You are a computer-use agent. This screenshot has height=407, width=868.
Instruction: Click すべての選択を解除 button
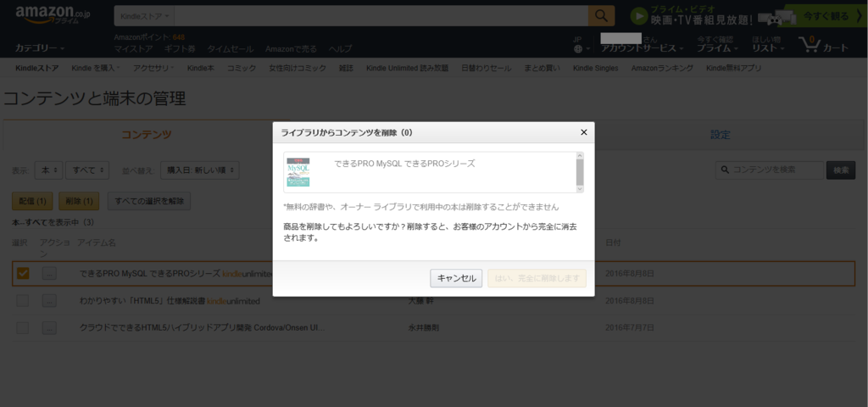149,201
